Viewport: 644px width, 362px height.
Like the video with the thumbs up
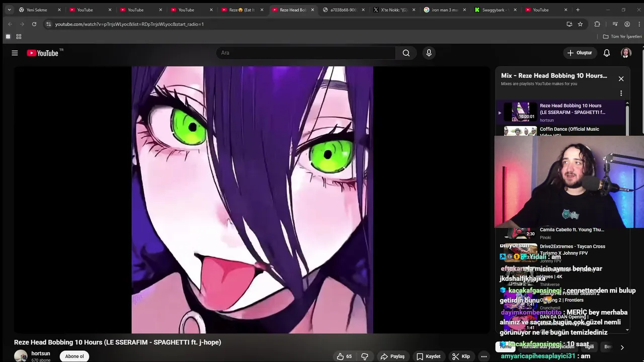pos(345,356)
